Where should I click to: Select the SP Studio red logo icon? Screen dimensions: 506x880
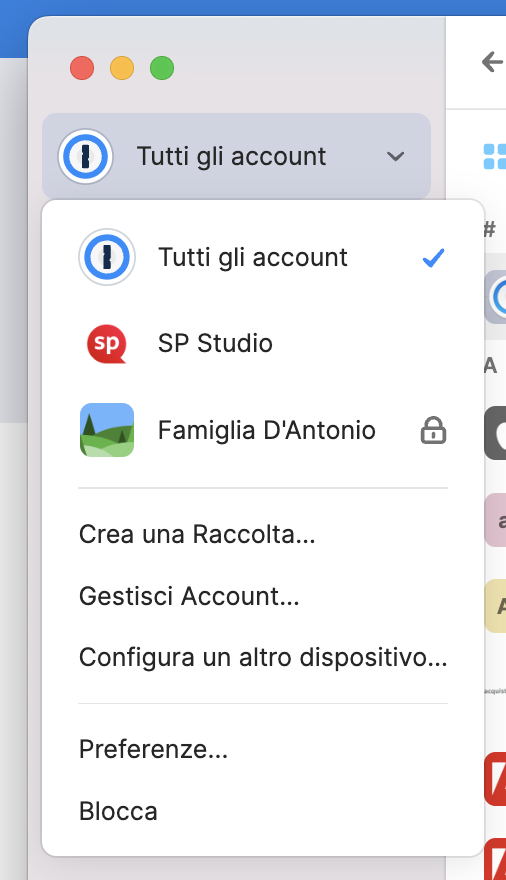point(107,343)
